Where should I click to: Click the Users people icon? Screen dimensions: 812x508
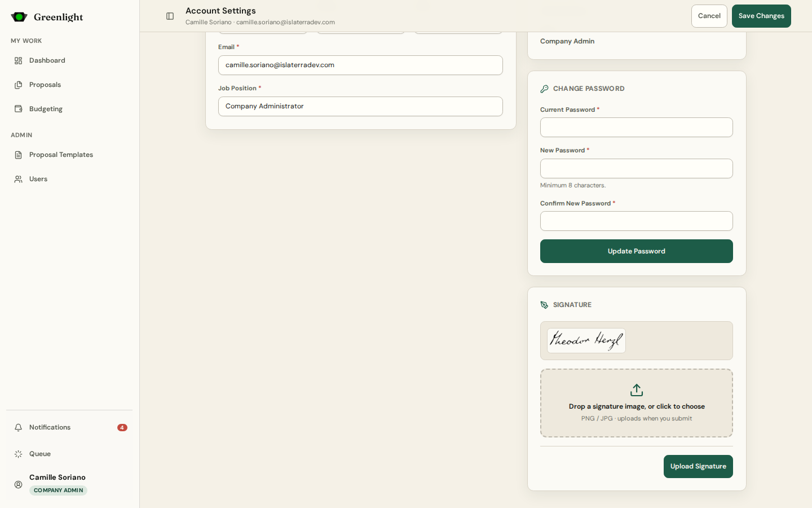[x=19, y=179]
